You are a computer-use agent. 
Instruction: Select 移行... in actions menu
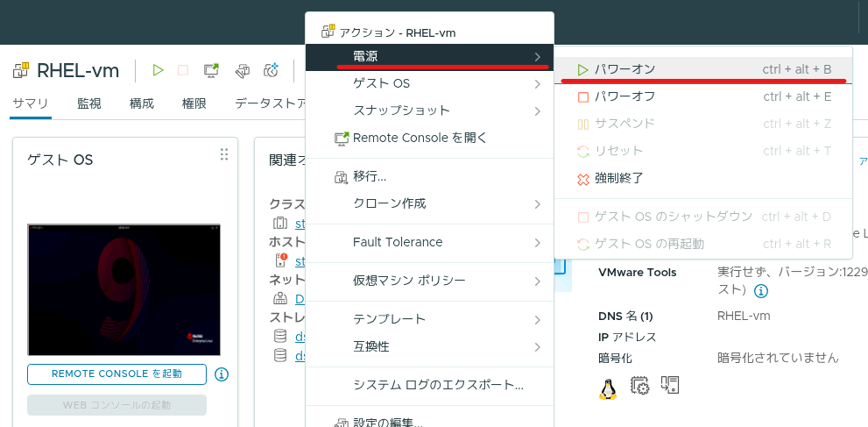point(429,177)
